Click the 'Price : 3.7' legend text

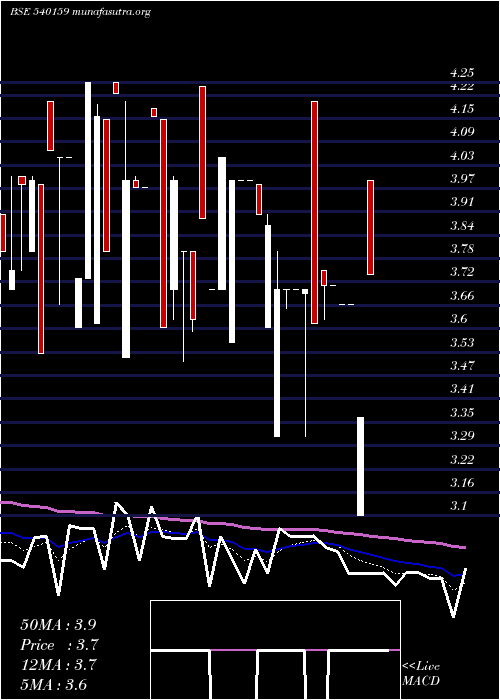[x=59, y=645]
